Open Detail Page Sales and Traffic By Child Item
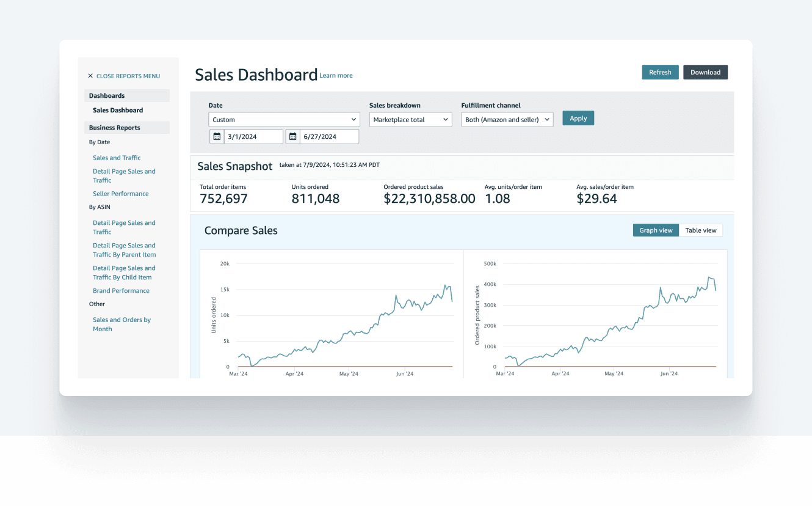Viewport: 812px width, 506px height. click(124, 273)
